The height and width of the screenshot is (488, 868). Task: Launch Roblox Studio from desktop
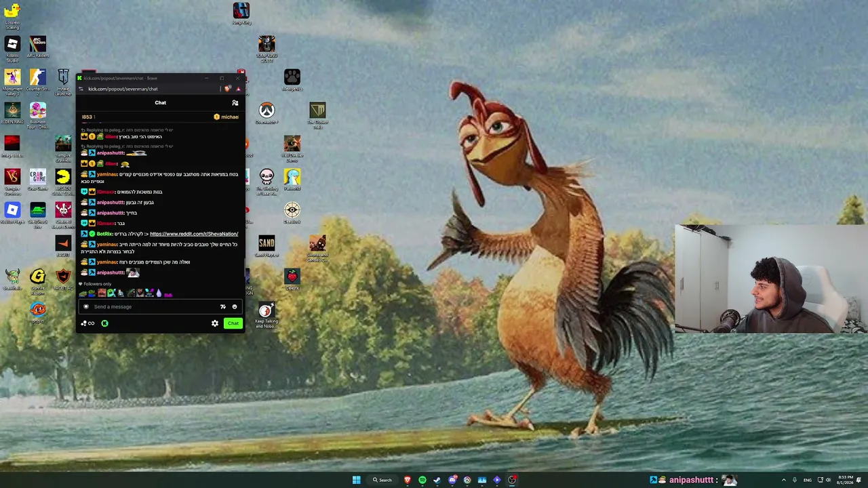point(12,45)
